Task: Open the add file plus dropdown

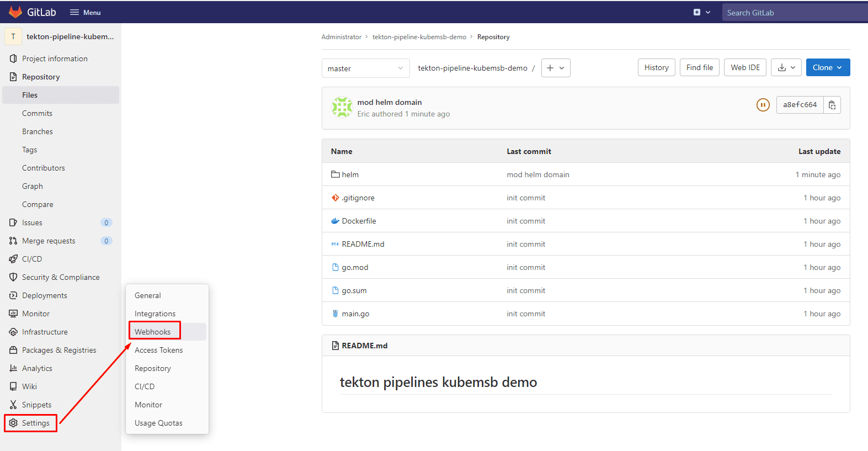Action: [556, 68]
